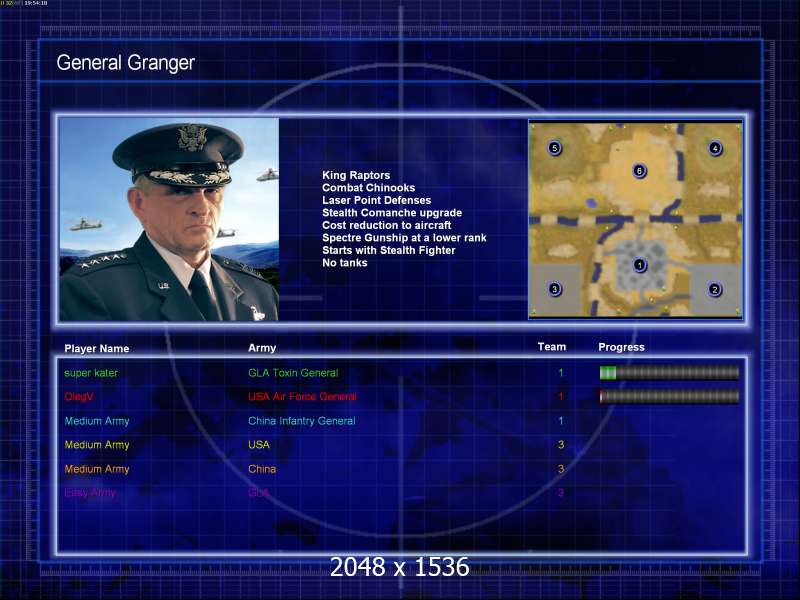
Task: Click start position 2 on the map
Action: tap(714, 289)
